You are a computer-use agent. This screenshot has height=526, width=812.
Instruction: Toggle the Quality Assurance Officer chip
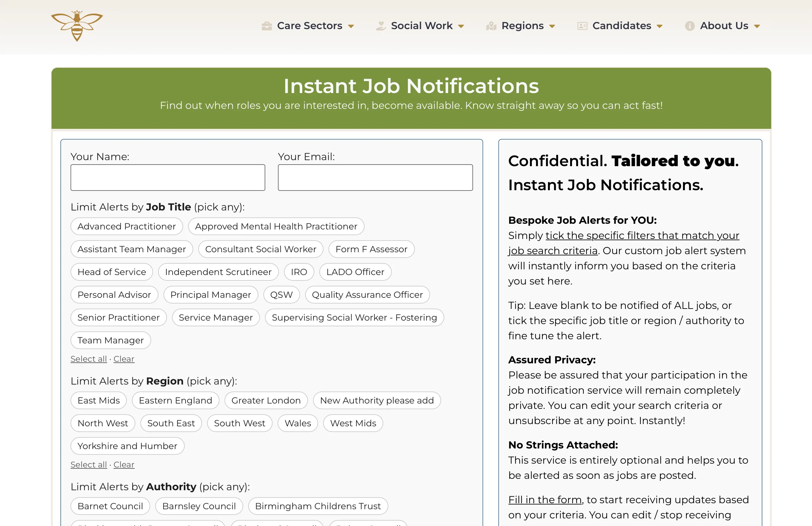[367, 295]
